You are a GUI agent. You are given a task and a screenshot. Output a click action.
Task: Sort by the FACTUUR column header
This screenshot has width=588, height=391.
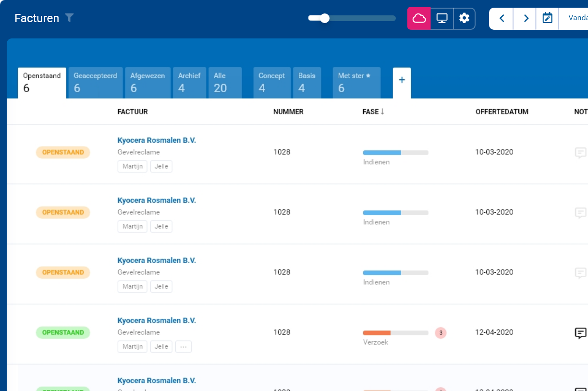point(133,112)
